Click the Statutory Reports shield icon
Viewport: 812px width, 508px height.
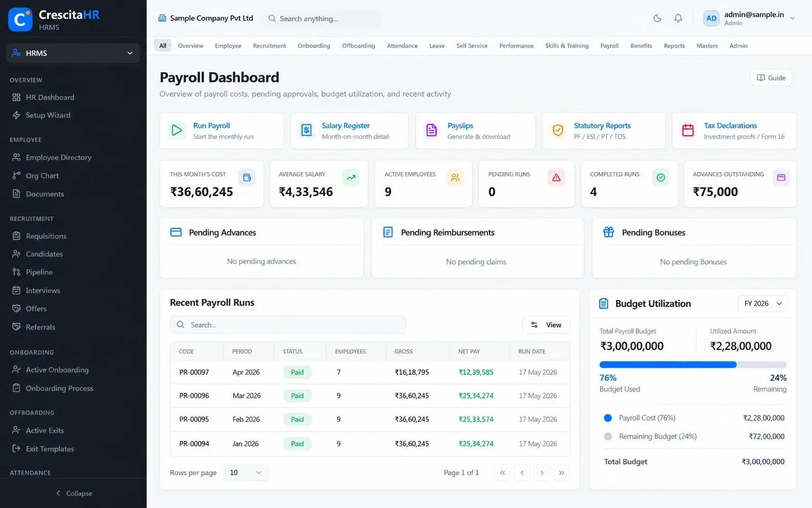tap(558, 131)
